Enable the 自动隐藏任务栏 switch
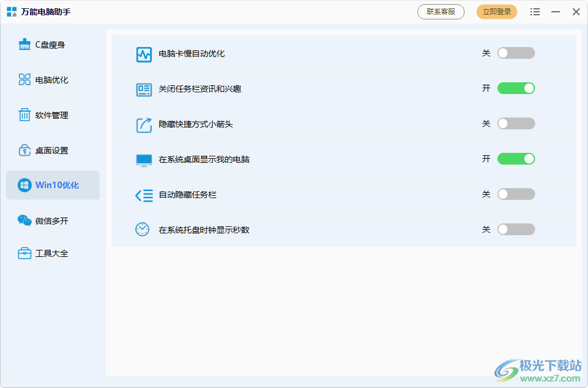 516,194
